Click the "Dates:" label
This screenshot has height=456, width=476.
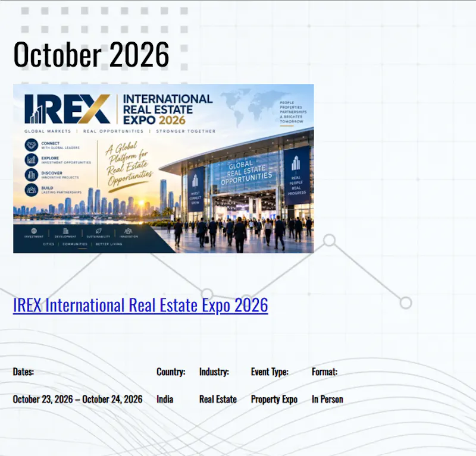23,372
